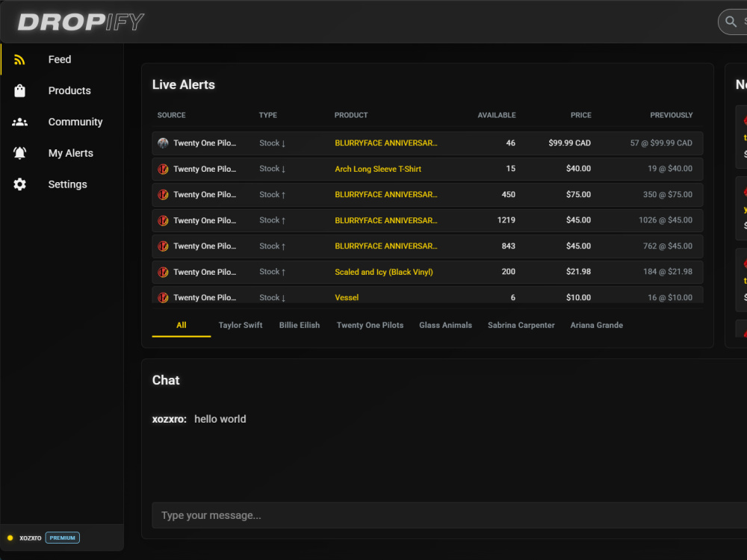Click the 200 available value
Screen dimensions: 747x560
[508, 272]
